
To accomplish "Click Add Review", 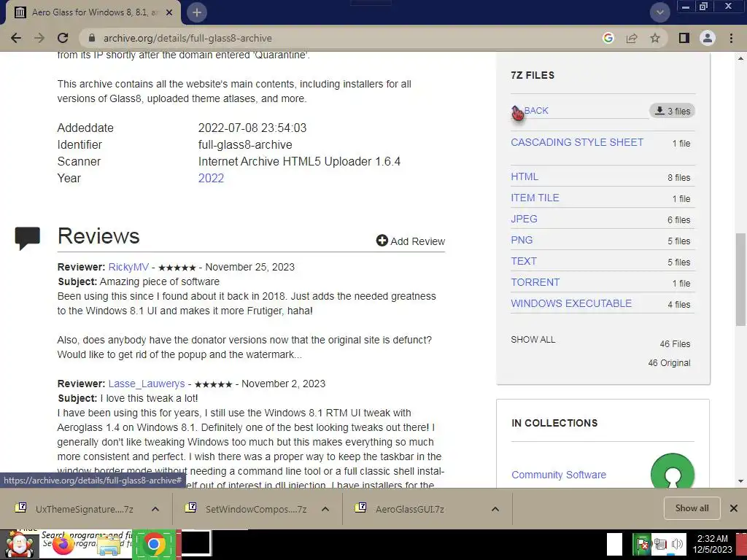I will coord(411,241).
